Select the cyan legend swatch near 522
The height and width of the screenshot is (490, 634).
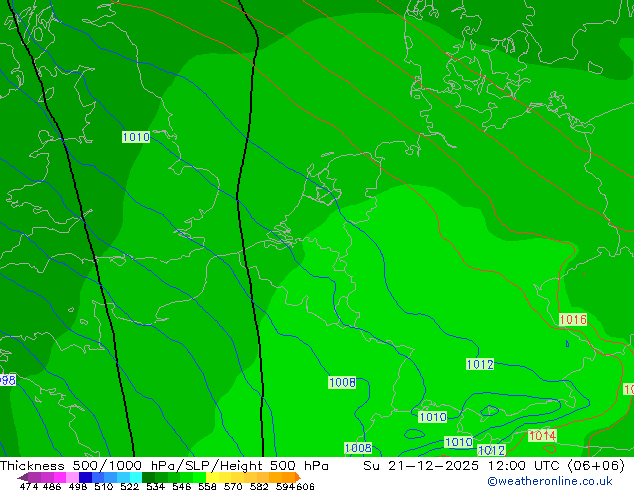click(x=136, y=477)
